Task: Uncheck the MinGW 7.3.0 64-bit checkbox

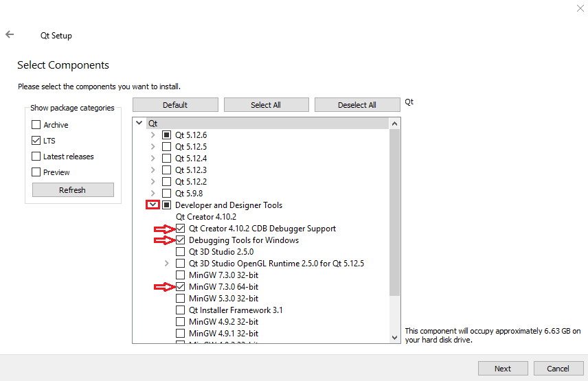Action: 181,286
